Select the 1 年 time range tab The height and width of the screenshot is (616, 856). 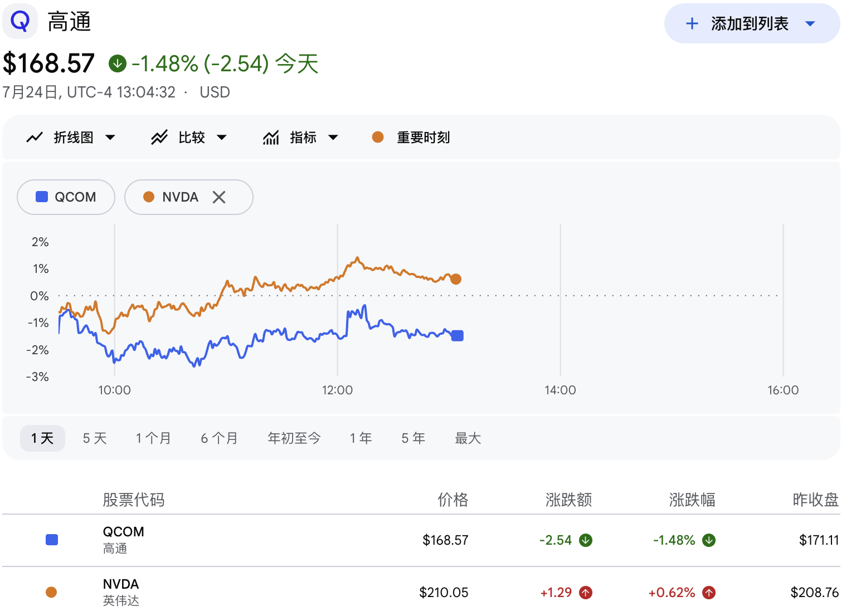(361, 438)
